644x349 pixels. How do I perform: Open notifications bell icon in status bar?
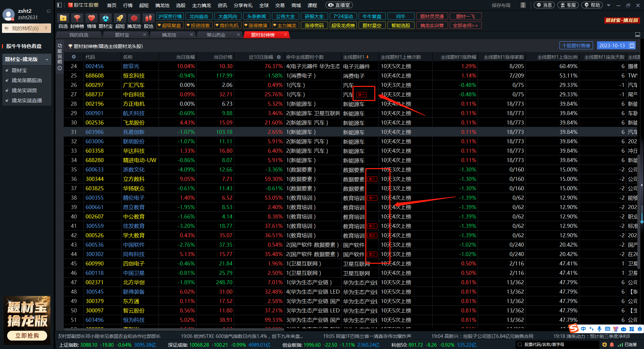[612, 345]
